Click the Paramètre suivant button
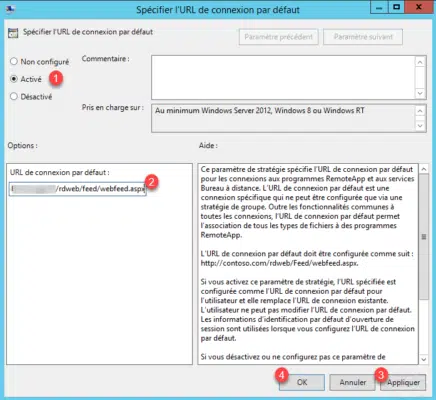The image size is (436, 400). tap(363, 37)
